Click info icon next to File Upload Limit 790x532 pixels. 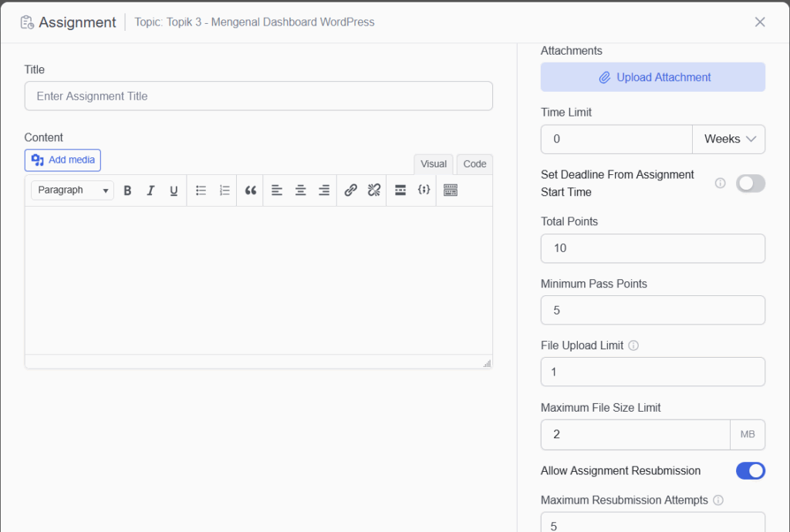(x=634, y=345)
